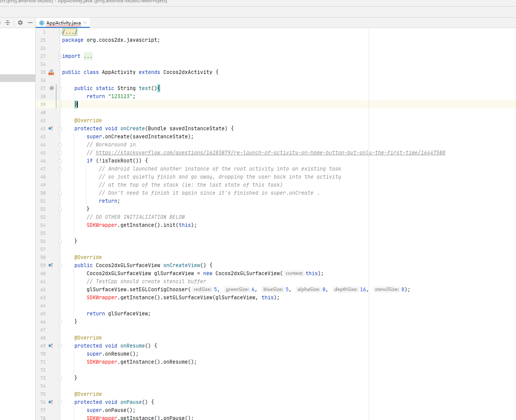Click 'Cocos2dxActivity' superclass name
Screen dimensions: 516x420
(188, 72)
